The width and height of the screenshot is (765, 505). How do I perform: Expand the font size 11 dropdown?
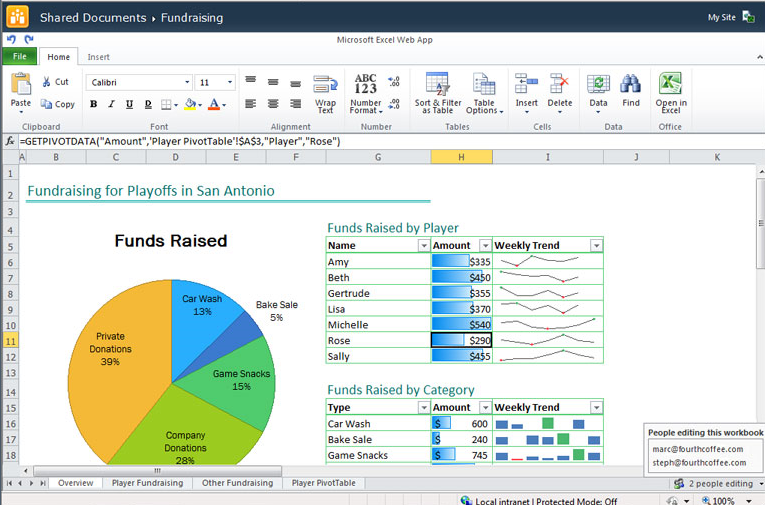(x=230, y=83)
